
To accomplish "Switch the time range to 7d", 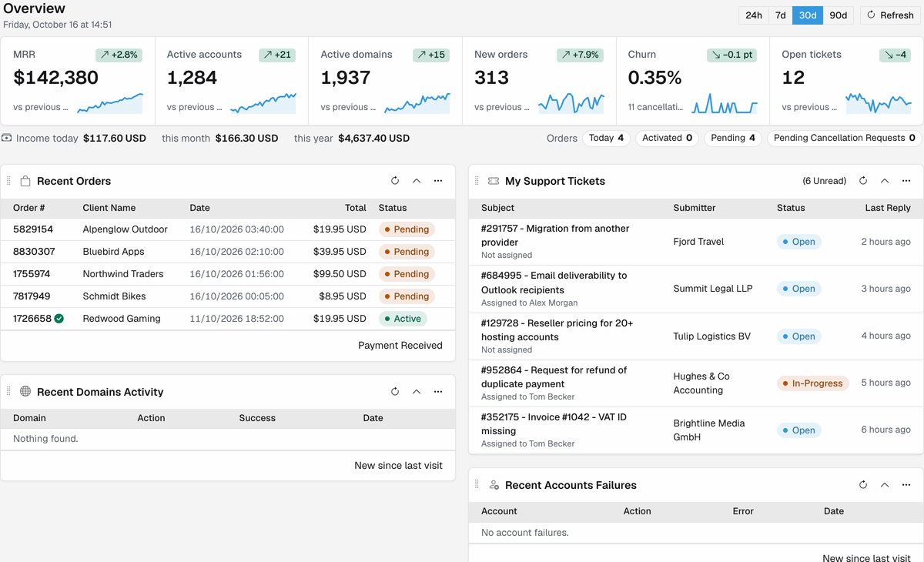I will pos(781,15).
